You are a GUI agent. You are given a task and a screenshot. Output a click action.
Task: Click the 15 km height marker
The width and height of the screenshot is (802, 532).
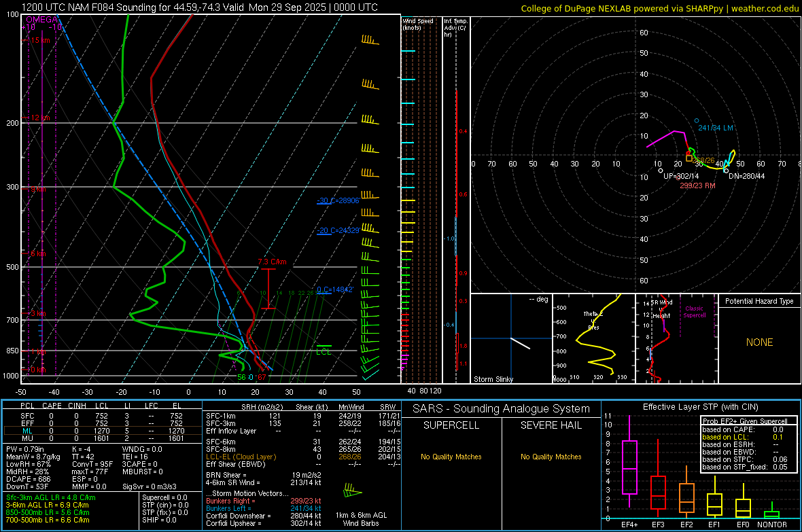(x=41, y=40)
